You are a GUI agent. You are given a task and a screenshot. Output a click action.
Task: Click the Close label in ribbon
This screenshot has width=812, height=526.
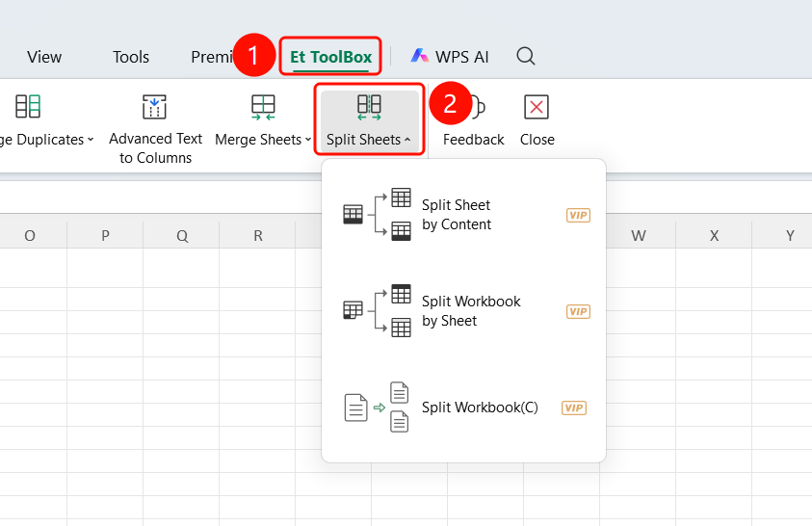[x=537, y=140]
